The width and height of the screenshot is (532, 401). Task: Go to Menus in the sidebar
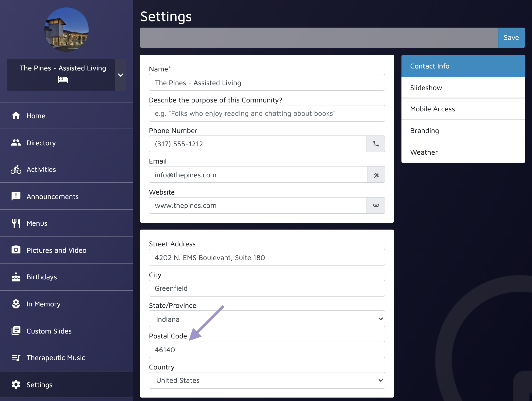[x=66, y=223]
